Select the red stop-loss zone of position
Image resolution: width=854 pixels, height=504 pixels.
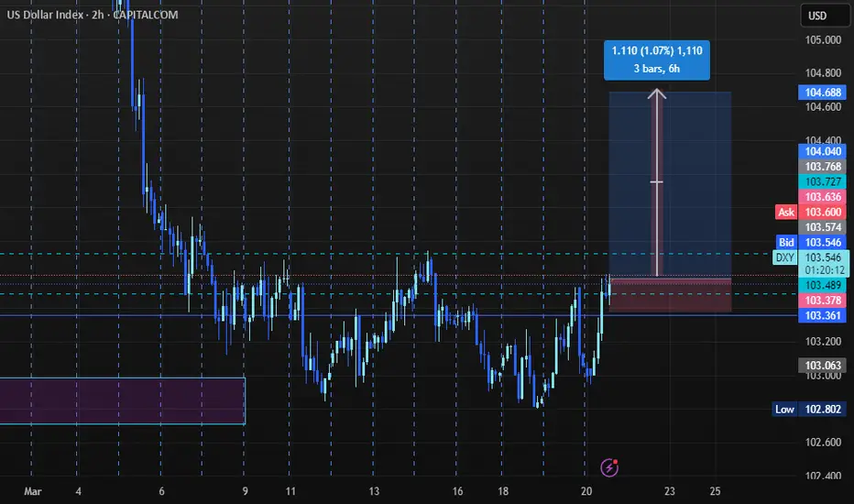671,295
